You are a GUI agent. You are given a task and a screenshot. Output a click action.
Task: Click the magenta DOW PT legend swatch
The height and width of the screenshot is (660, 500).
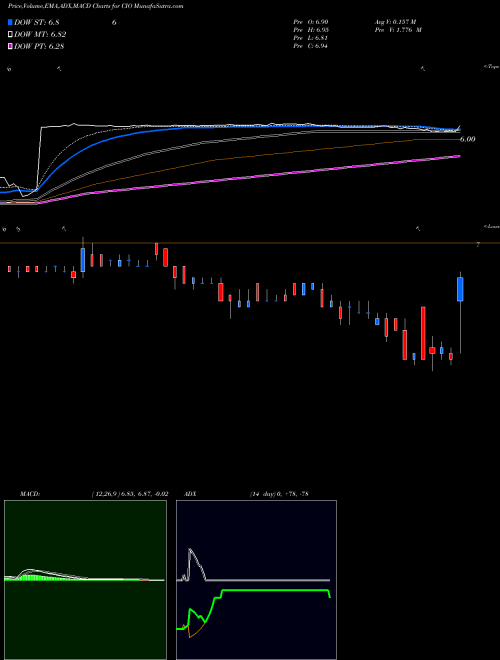(10, 46)
